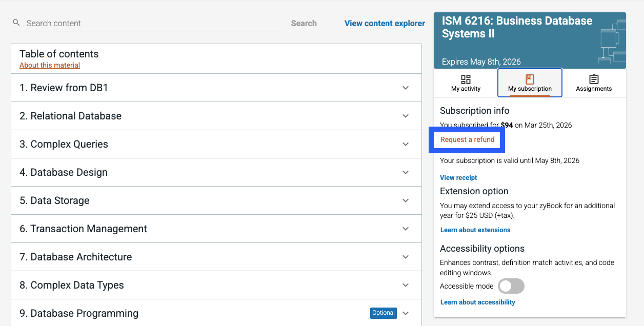644x326 pixels.
Task: Expand the Data Storage chapter
Action: coord(216,200)
